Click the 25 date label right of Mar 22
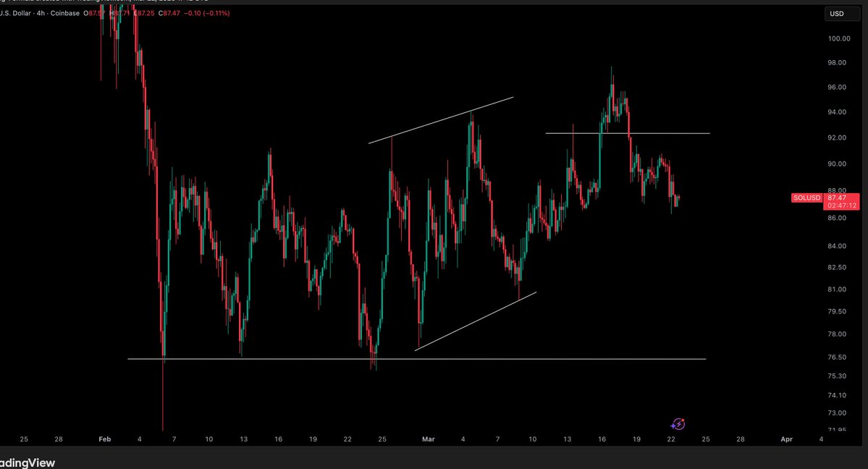The image size is (868, 469). [706, 439]
